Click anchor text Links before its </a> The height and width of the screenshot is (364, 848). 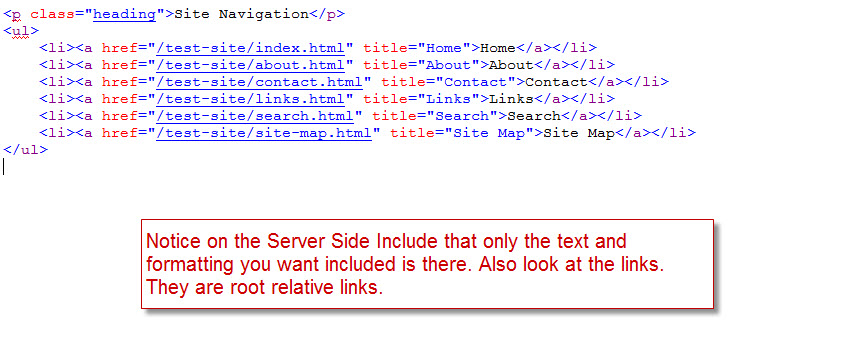[511, 99]
